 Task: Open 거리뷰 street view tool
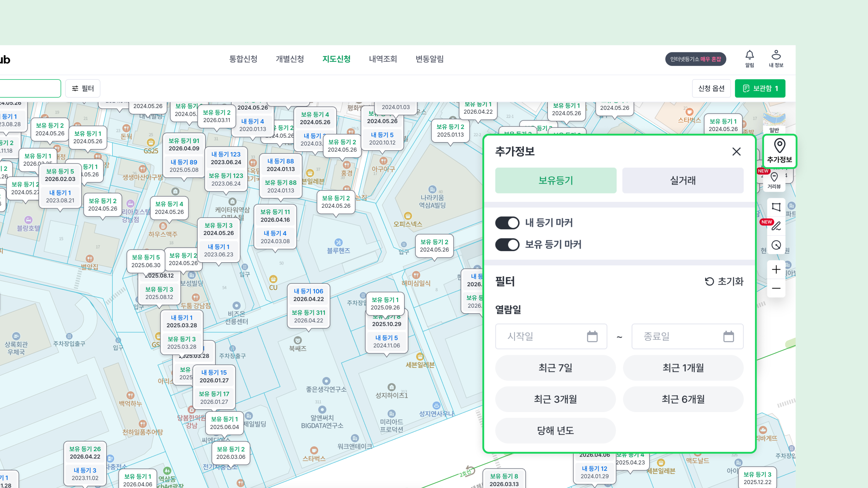774,181
